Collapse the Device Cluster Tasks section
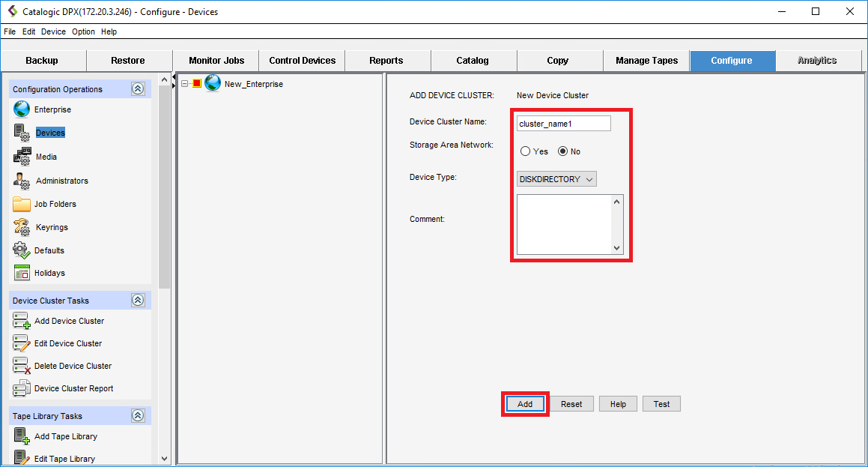 coord(138,300)
